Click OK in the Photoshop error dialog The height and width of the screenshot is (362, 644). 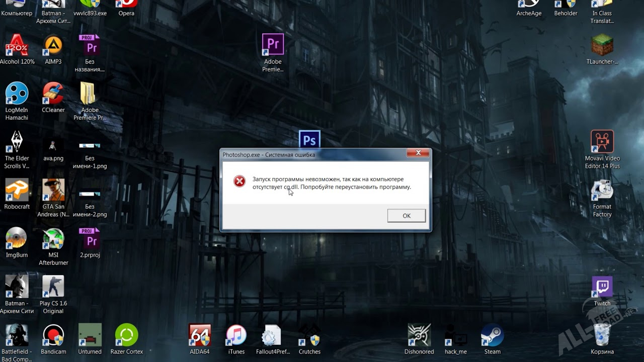406,216
